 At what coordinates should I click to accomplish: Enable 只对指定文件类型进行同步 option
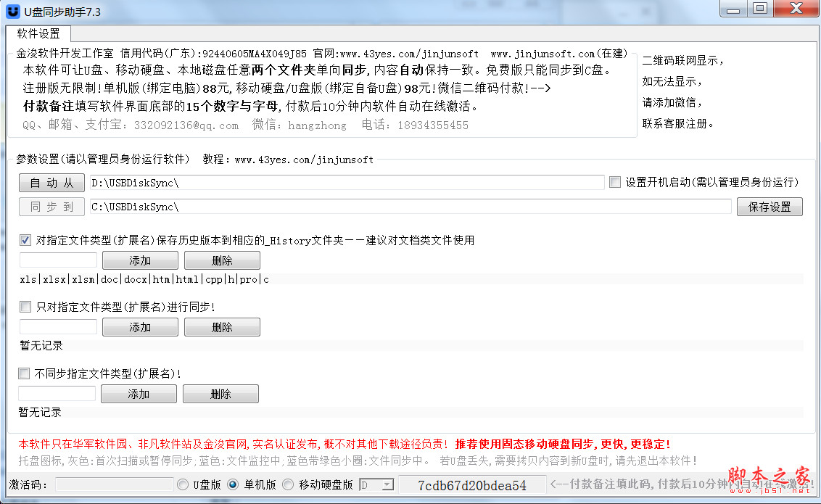[x=25, y=306]
